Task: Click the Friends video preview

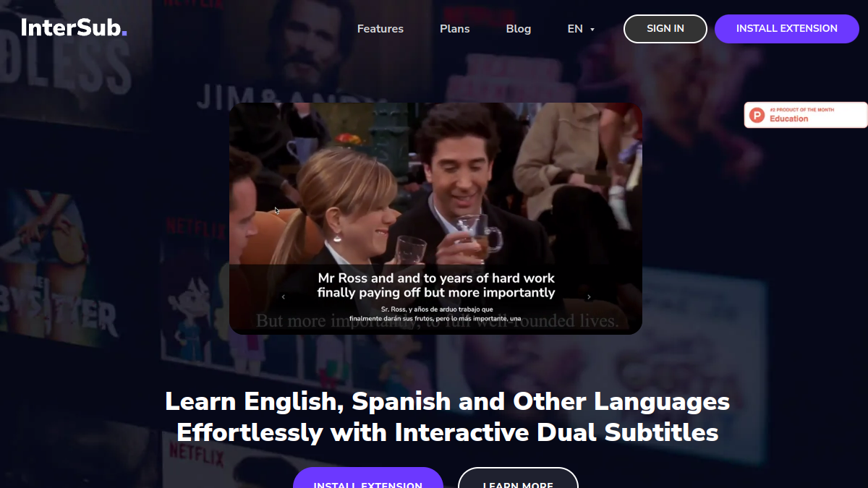Action: [x=435, y=218]
